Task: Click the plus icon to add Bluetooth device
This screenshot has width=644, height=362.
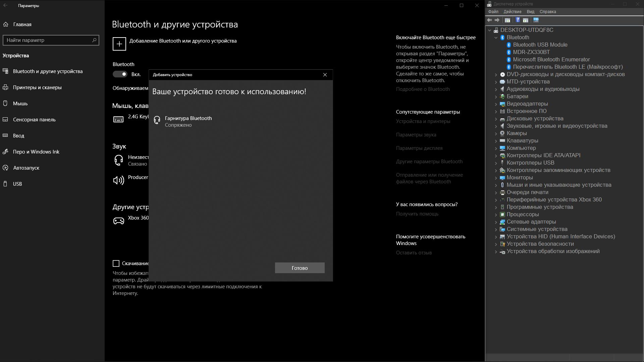Action: (119, 44)
